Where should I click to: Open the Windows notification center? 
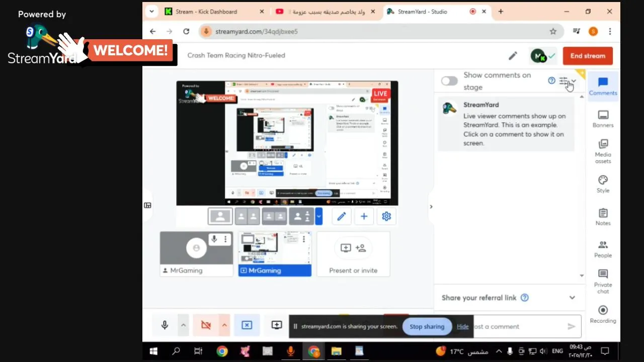[605, 351]
